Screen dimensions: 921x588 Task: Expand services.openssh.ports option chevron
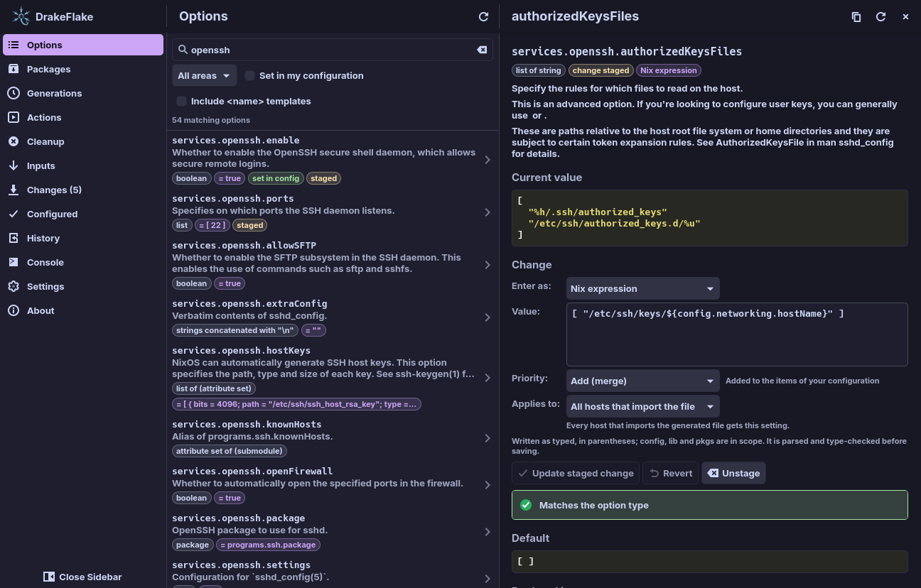488,212
